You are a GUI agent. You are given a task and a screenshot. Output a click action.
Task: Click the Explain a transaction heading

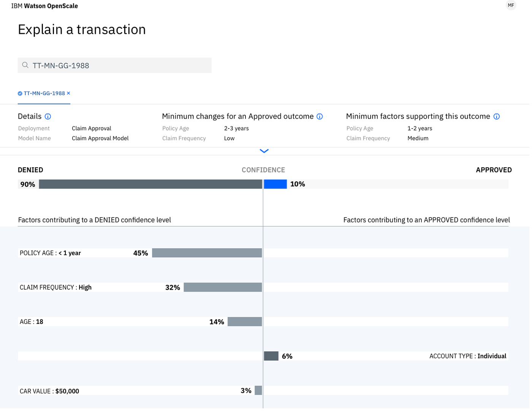tap(81, 29)
